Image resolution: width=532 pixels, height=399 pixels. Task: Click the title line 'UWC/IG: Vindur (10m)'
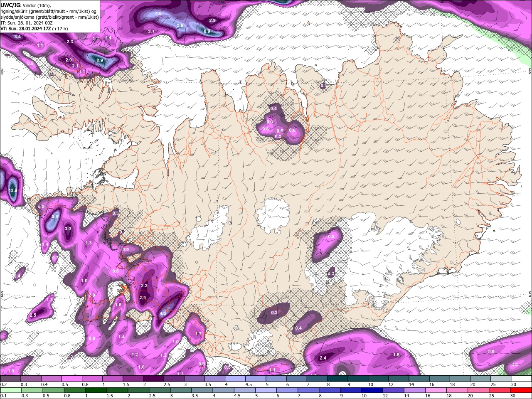coord(25,5)
